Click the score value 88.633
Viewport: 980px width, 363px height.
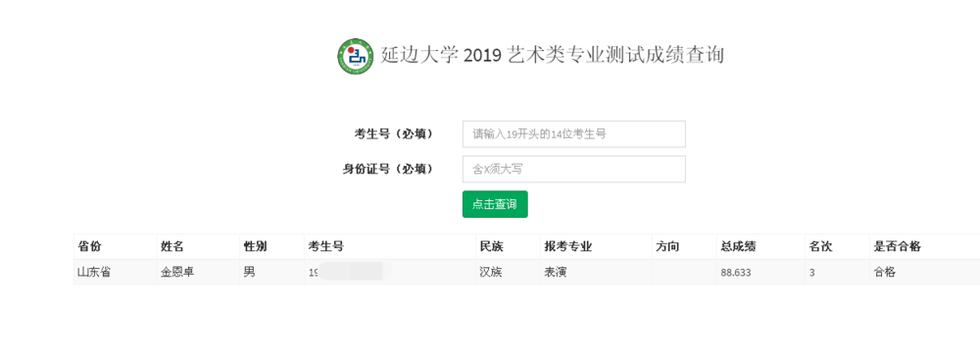736,274
